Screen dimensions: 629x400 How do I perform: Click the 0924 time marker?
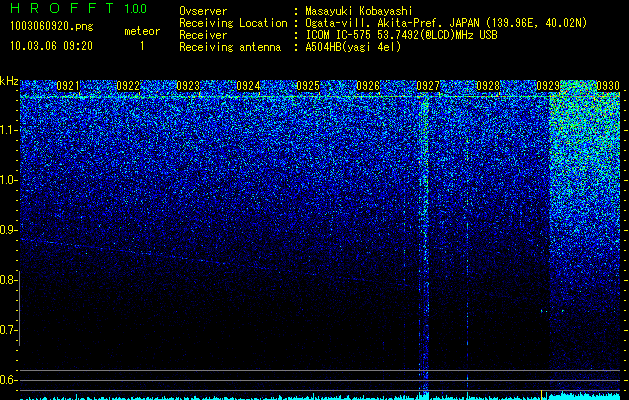248,85
